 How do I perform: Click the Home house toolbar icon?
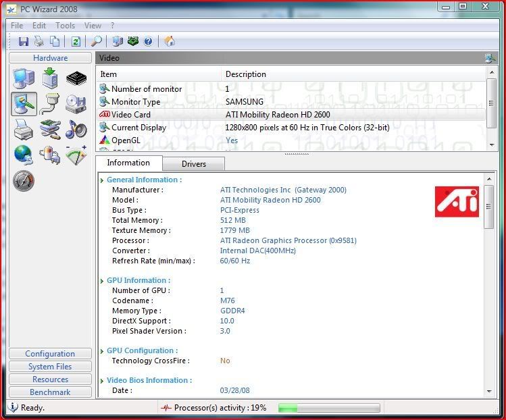(x=170, y=42)
